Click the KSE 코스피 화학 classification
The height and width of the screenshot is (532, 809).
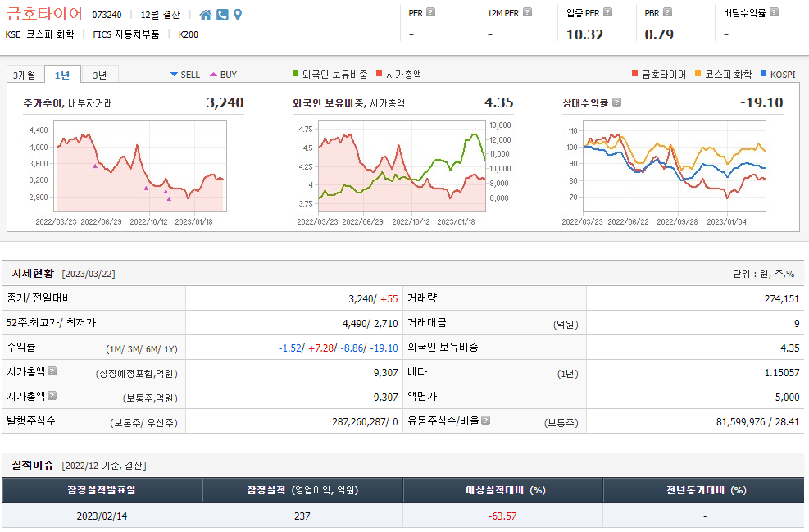pos(39,34)
